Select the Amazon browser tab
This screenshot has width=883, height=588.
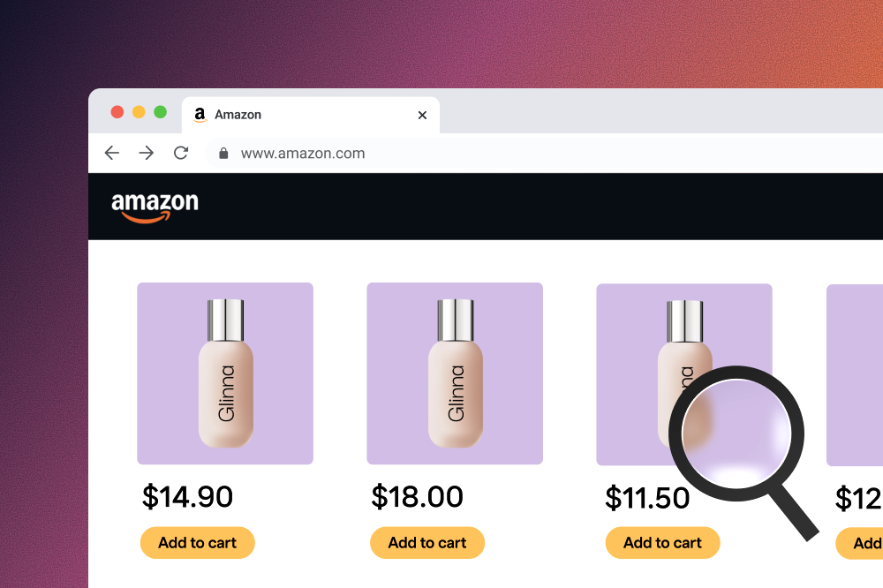click(311, 115)
